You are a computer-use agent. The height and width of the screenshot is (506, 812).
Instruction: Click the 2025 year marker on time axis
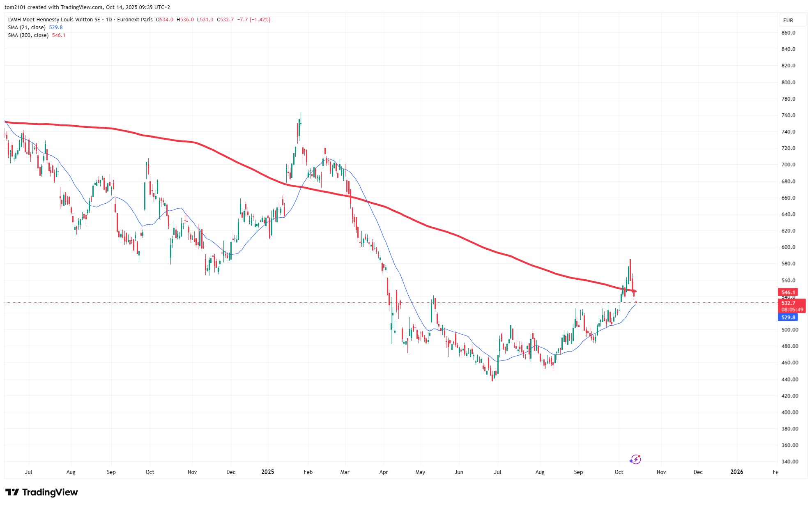(x=267, y=472)
